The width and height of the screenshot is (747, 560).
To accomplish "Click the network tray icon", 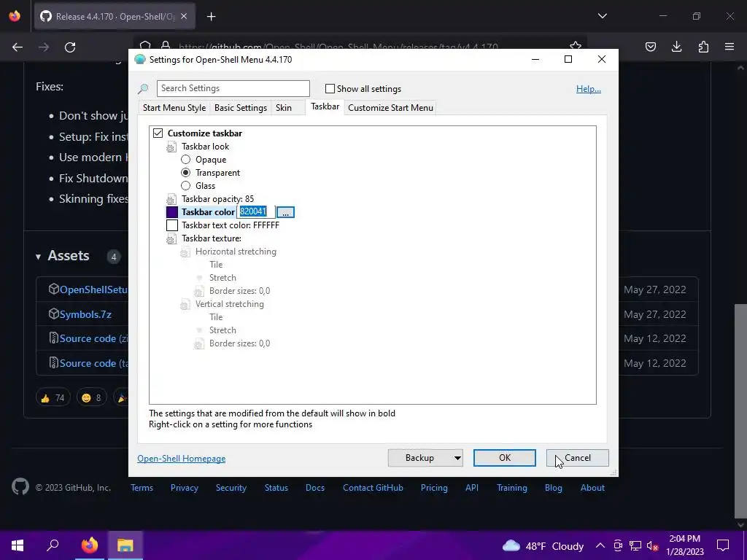I will click(x=635, y=545).
